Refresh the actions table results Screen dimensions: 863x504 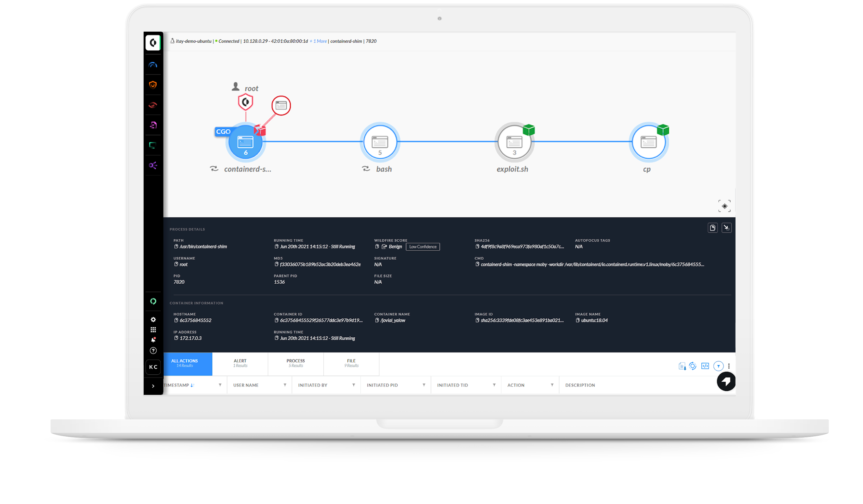click(x=693, y=366)
